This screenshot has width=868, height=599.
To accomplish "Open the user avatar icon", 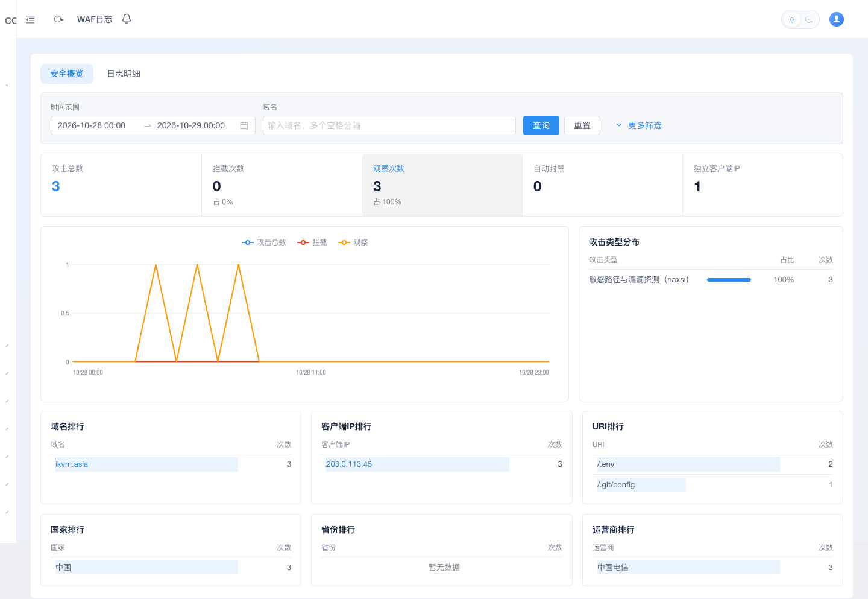I will click(x=837, y=19).
